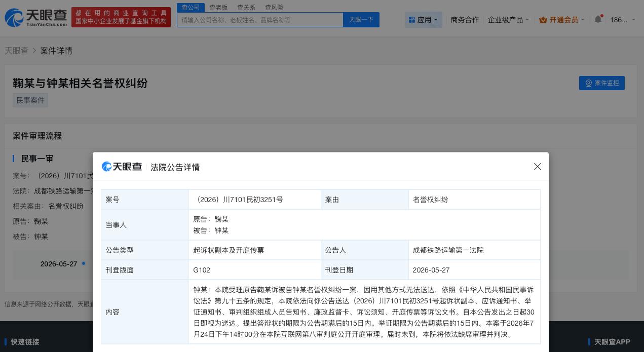Viewport: 644px width, 352px height.
Task: Click the 案件审理流程 section heading
Action: tap(37, 136)
